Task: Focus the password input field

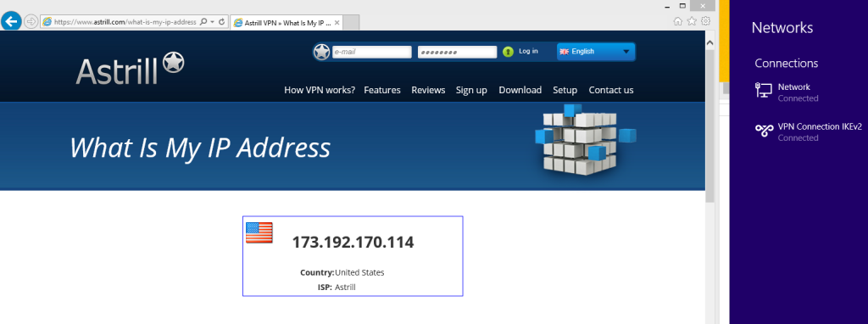Action: point(457,52)
